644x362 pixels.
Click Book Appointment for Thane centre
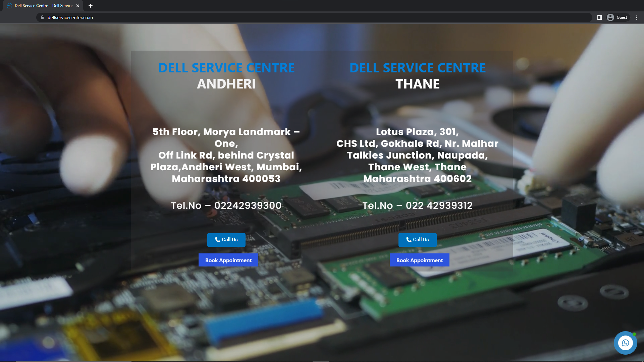[419, 260]
